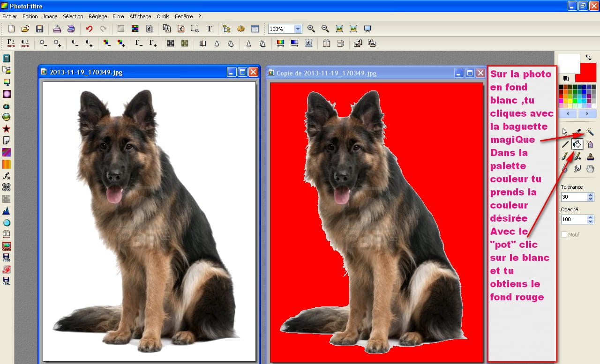Decrease Opacité with its down arrow
600x364 pixels.
(591, 222)
